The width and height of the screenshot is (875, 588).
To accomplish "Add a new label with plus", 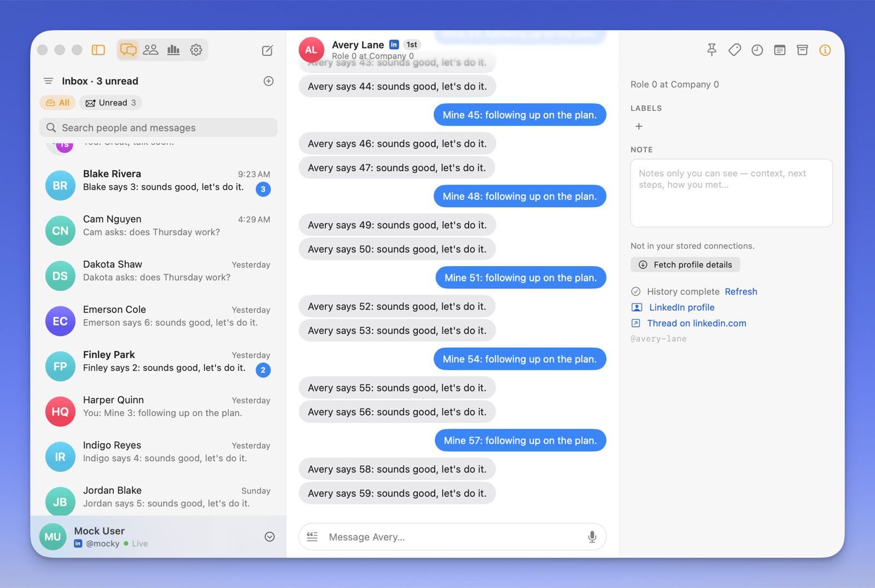I will tap(639, 126).
